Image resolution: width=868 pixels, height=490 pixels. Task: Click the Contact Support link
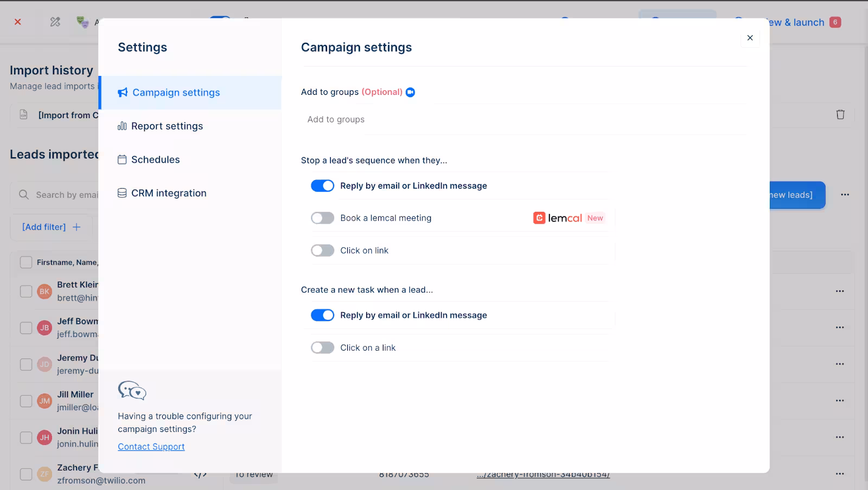(x=151, y=447)
